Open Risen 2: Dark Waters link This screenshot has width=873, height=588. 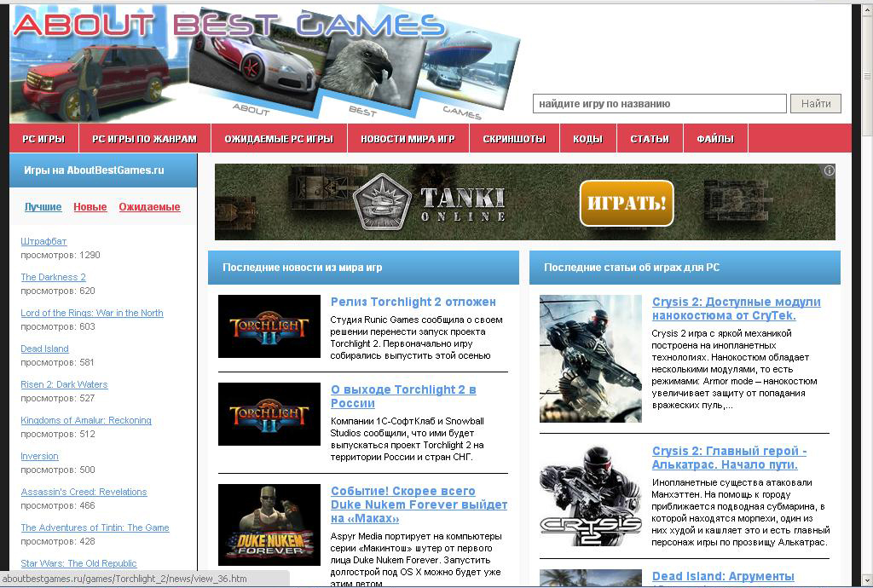tap(64, 384)
